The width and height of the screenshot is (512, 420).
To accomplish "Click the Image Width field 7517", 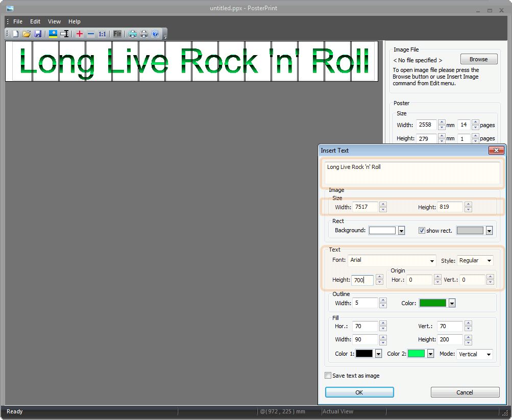I will (x=365, y=207).
